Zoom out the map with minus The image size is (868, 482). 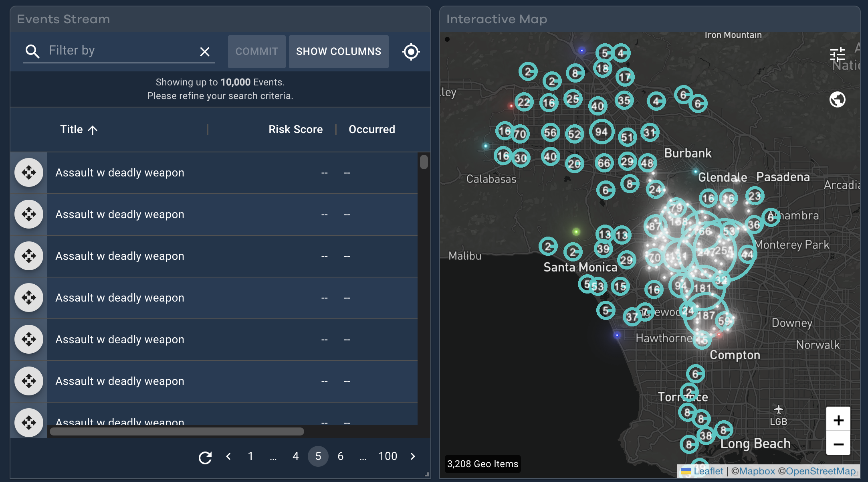click(x=838, y=444)
